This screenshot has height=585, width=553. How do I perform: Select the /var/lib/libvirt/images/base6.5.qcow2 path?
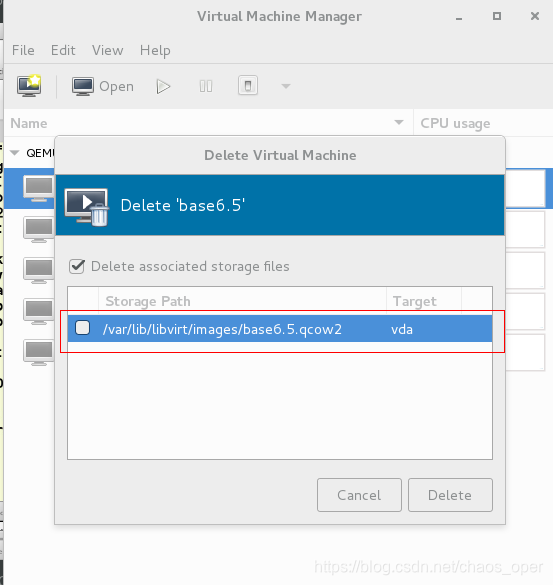tap(222, 329)
